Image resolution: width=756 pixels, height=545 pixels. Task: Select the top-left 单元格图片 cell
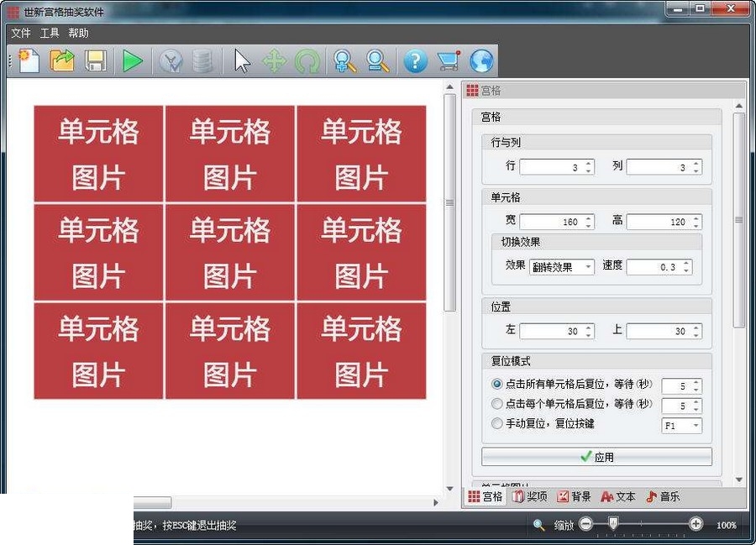[98, 154]
